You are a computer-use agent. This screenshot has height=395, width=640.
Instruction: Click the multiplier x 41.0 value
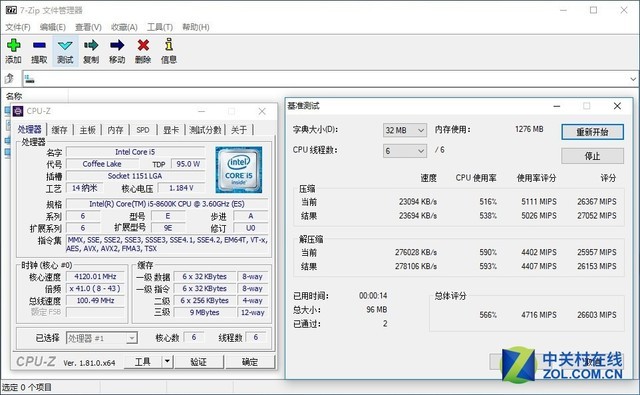[95, 288]
